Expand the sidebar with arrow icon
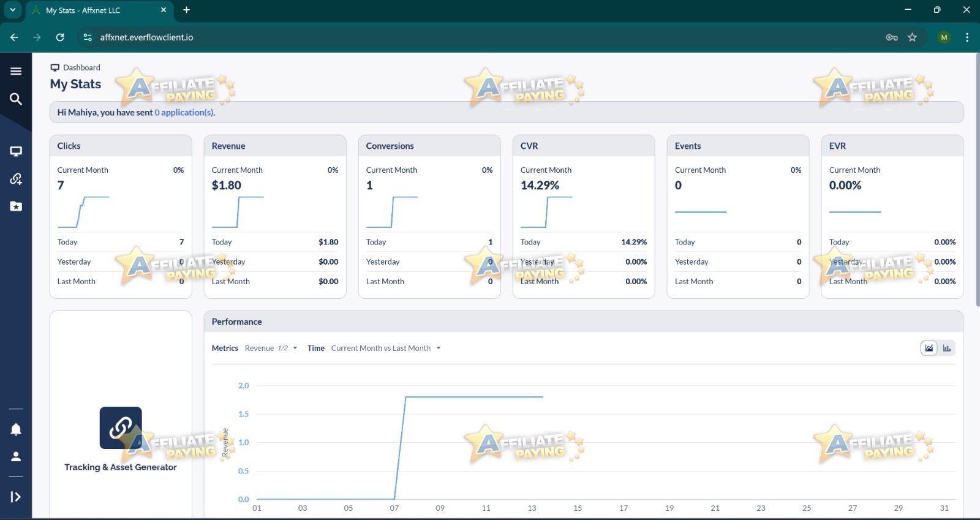The image size is (980, 520). point(16,497)
